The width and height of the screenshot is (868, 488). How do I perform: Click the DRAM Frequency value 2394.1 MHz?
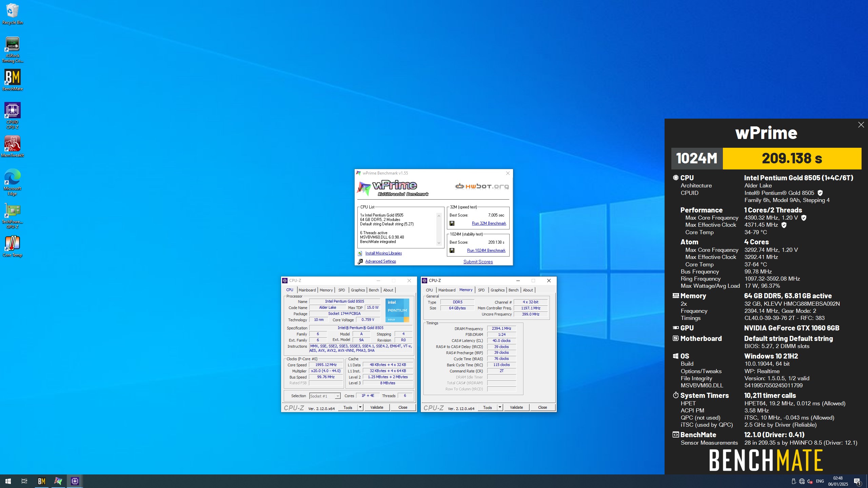click(501, 328)
